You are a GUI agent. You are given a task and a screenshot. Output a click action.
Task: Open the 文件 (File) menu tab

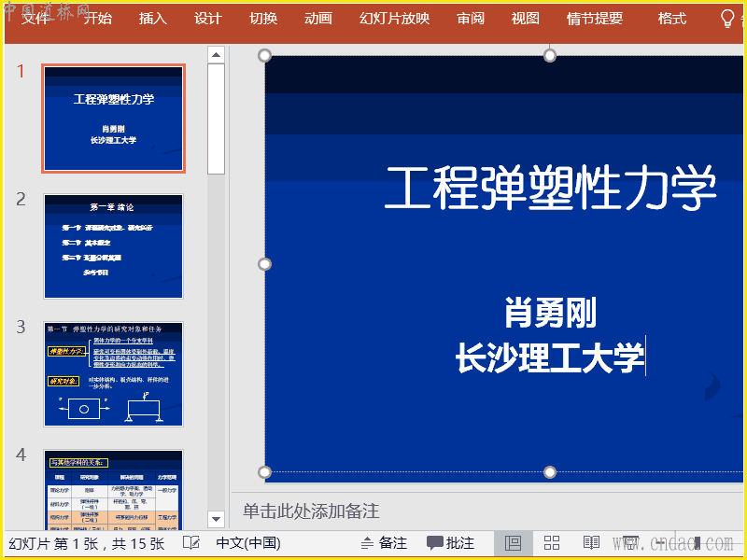(x=35, y=19)
